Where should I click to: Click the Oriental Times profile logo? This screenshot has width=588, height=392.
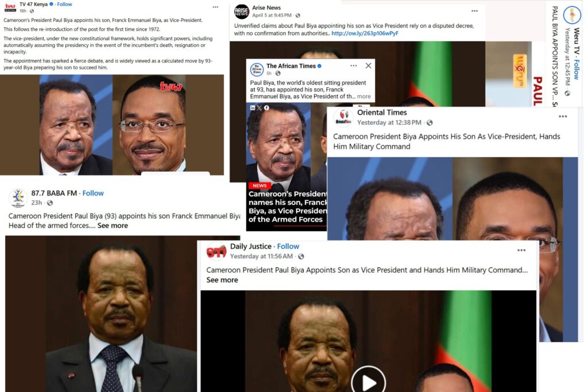(343, 117)
